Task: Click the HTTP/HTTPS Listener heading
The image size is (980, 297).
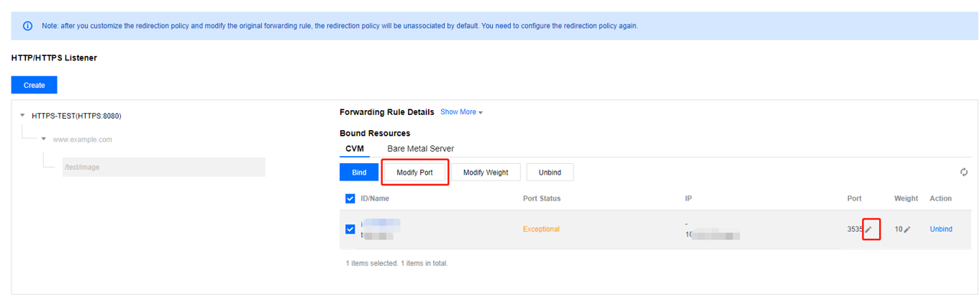Action: click(54, 57)
